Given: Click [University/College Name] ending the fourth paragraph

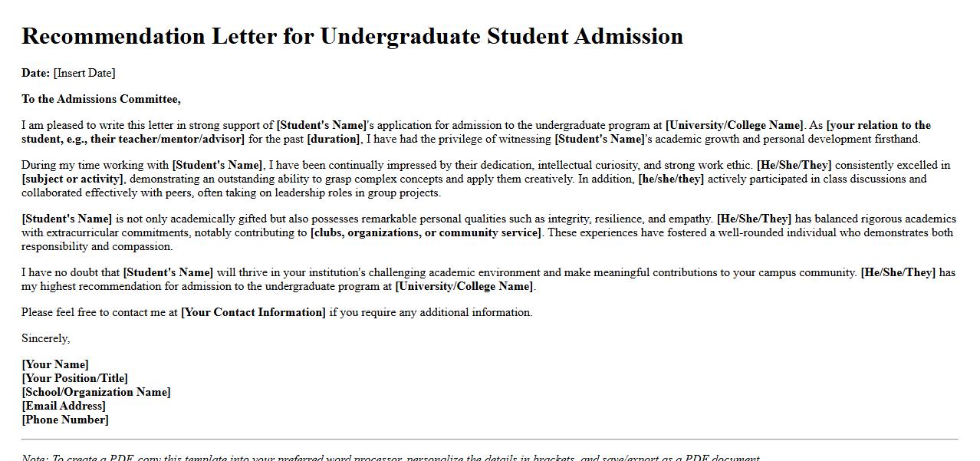Looking at the screenshot, I should point(465,286).
